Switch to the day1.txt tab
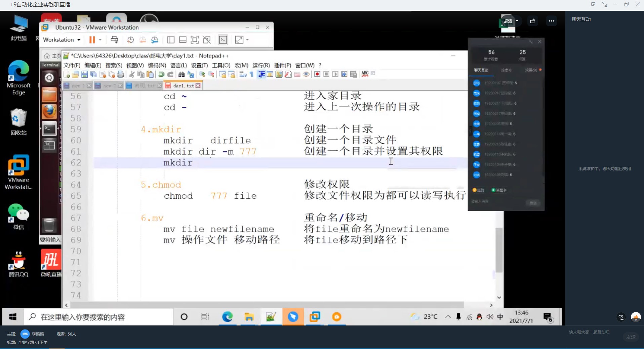This screenshot has height=349, width=644. click(183, 86)
